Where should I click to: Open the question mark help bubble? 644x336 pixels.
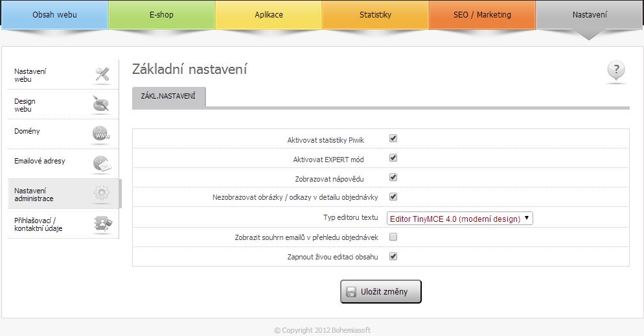tap(615, 70)
